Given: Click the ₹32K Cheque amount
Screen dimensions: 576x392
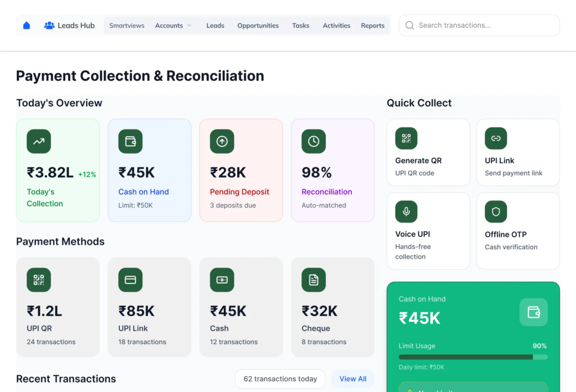Looking at the screenshot, I should (x=319, y=311).
